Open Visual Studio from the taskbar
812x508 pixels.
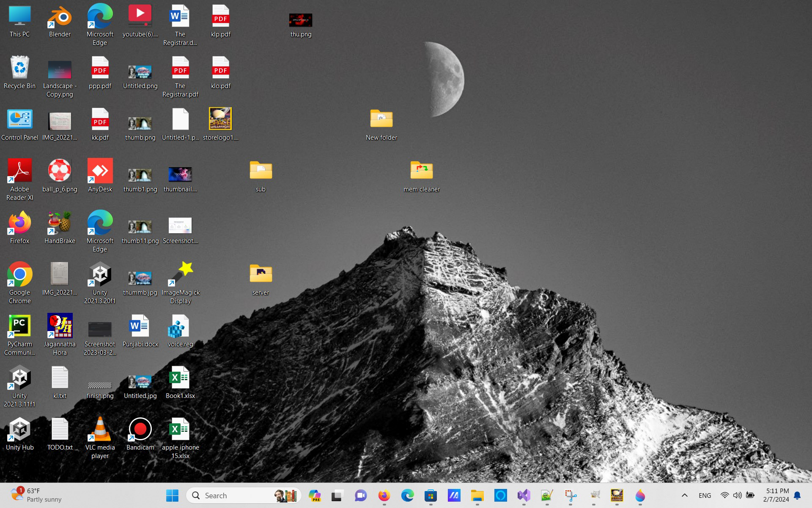point(524,495)
